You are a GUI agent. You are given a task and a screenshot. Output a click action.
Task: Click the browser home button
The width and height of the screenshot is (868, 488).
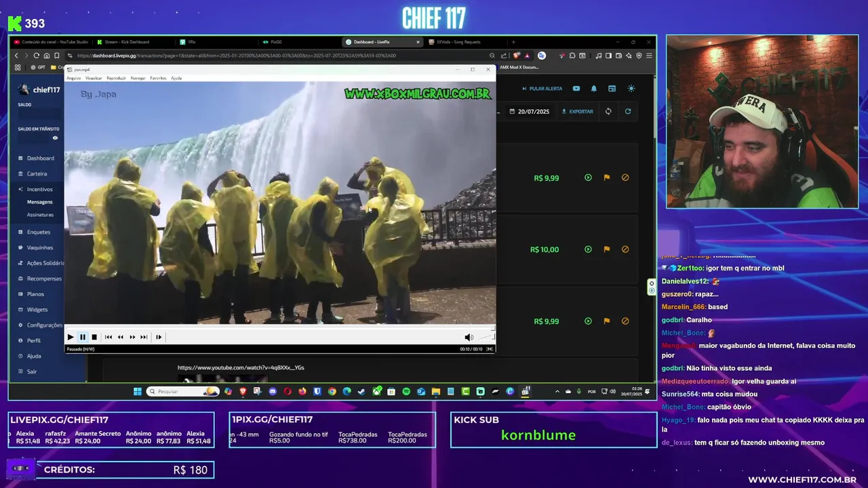coord(46,56)
